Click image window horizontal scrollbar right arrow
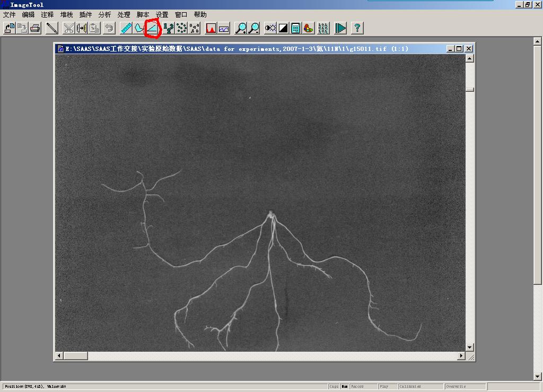The height and width of the screenshot is (392, 543). pos(461,355)
